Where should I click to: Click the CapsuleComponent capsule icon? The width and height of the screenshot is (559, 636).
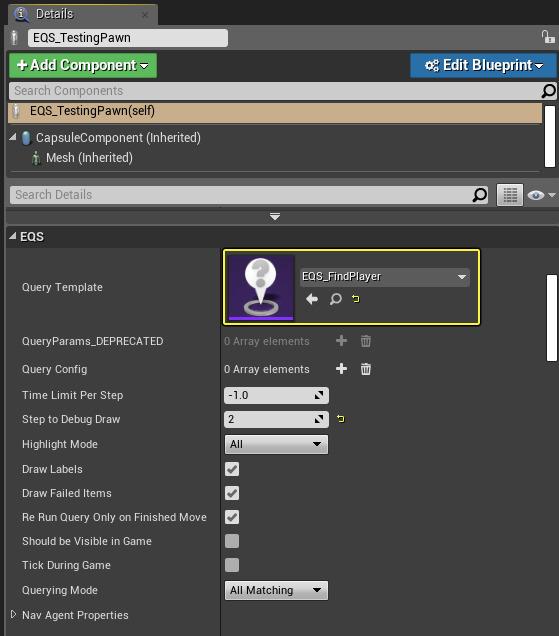pyautogui.click(x=26, y=138)
